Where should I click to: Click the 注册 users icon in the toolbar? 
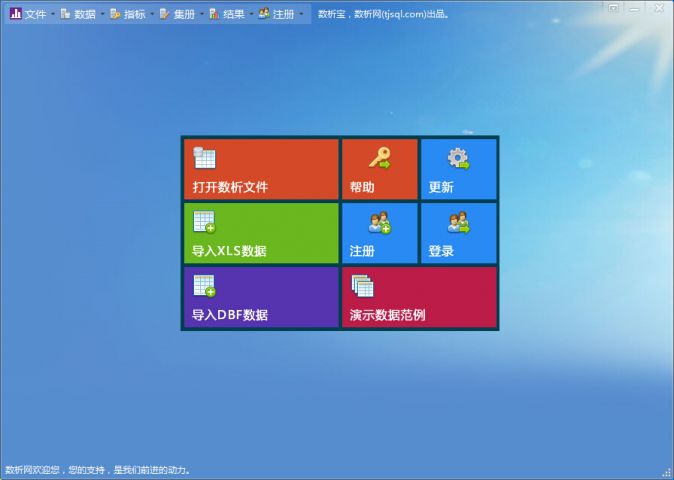264,14
